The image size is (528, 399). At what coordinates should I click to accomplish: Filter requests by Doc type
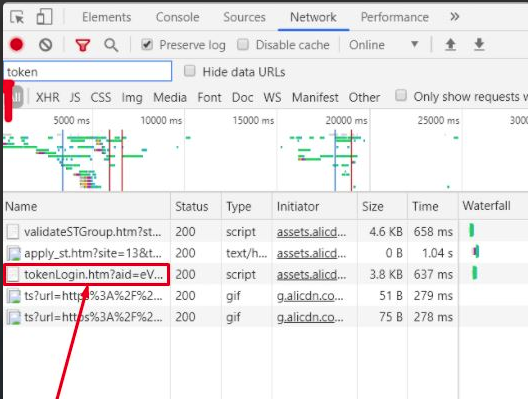pyautogui.click(x=242, y=98)
